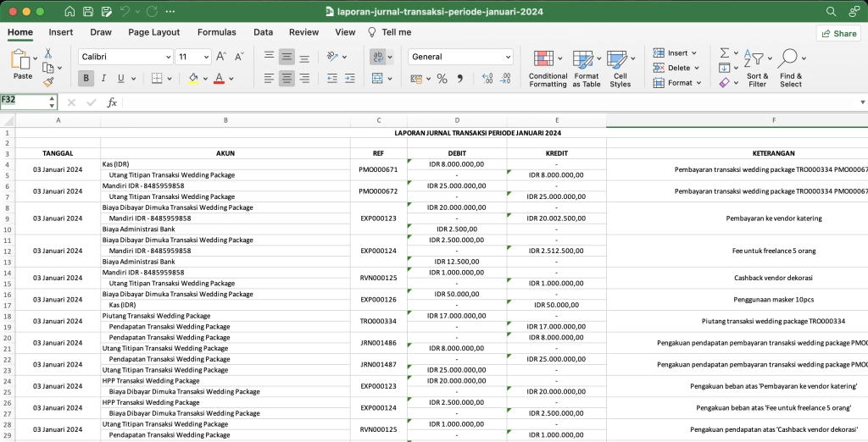Image resolution: width=868 pixels, height=442 pixels.
Task: Click the Clear eraser icon
Action: point(724,82)
